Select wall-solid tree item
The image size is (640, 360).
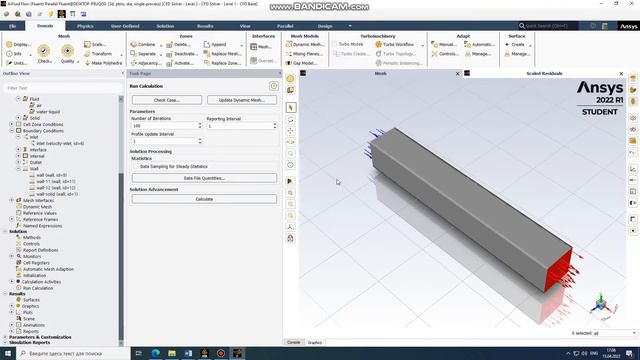[57, 194]
